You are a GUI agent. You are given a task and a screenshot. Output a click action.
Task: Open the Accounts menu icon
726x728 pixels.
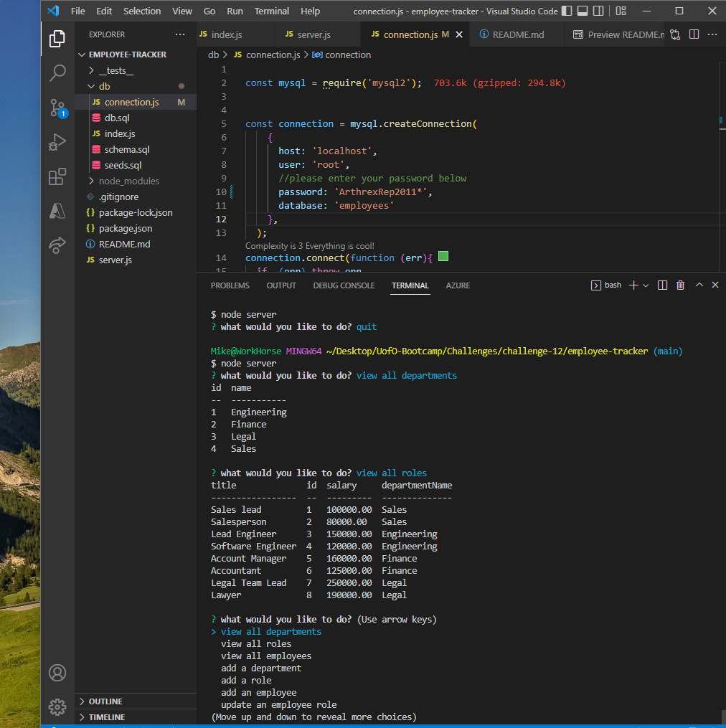coord(57,673)
